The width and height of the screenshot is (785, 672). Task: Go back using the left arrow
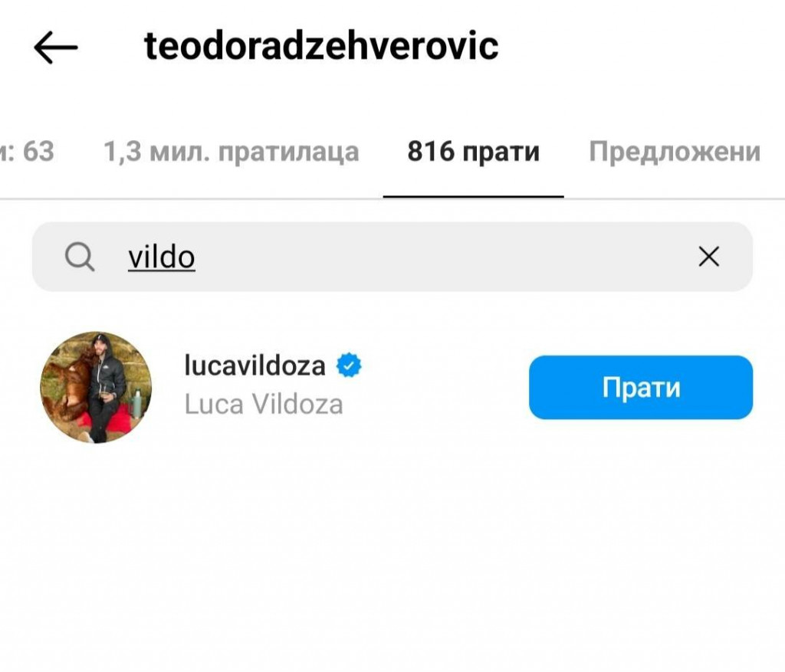(x=55, y=48)
